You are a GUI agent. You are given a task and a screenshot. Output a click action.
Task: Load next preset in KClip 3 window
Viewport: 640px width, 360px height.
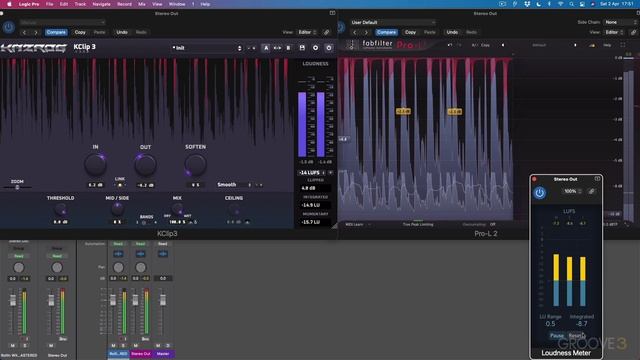pos(36,32)
